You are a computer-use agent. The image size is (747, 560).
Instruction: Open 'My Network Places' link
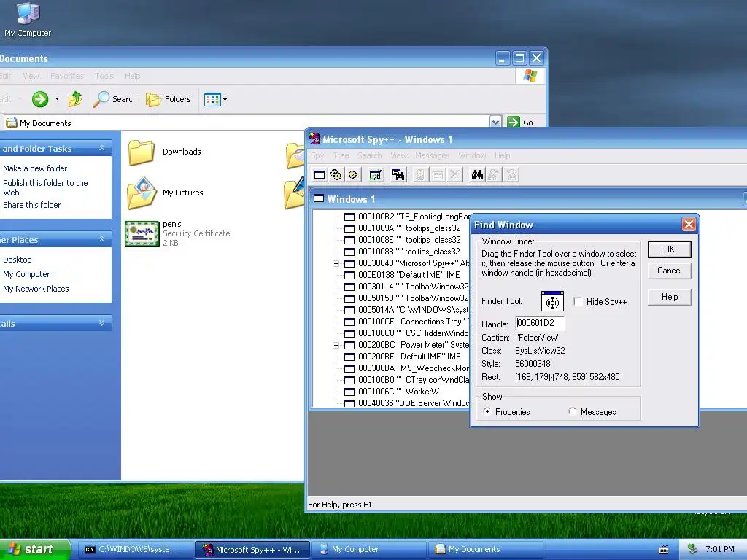pyautogui.click(x=36, y=289)
